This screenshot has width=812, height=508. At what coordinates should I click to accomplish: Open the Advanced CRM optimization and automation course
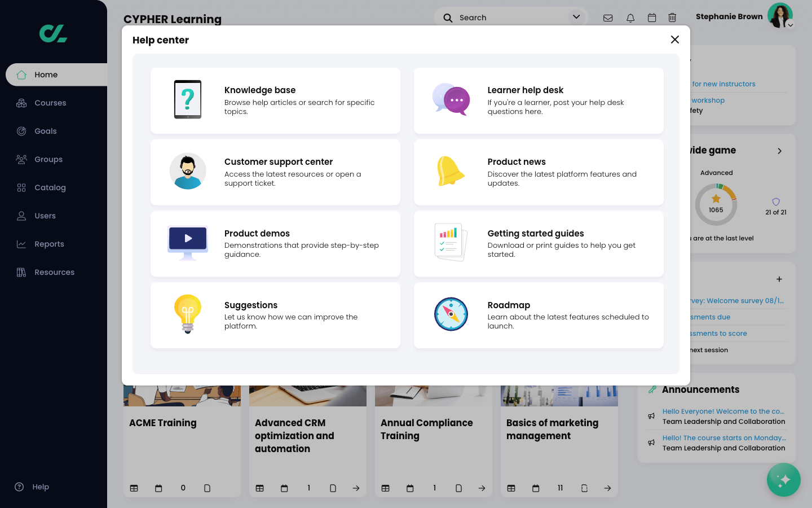coord(294,436)
